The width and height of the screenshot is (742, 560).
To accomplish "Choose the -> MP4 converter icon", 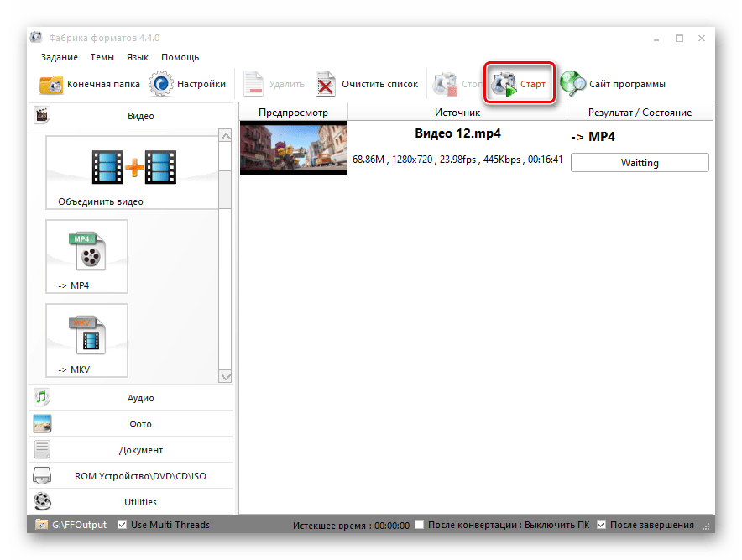I will 87,251.
